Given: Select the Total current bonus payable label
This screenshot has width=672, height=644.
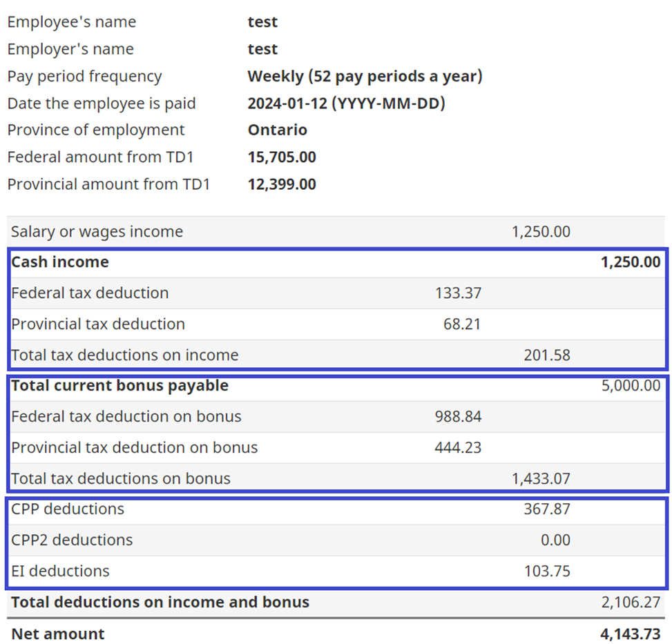Looking at the screenshot, I should tap(119, 386).
